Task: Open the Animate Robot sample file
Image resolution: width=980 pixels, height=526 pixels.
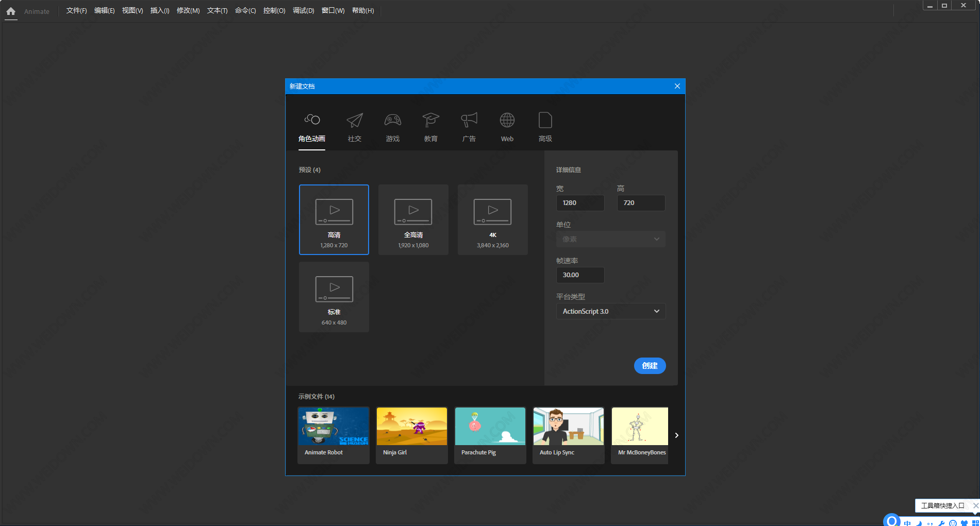Action: tap(334, 435)
